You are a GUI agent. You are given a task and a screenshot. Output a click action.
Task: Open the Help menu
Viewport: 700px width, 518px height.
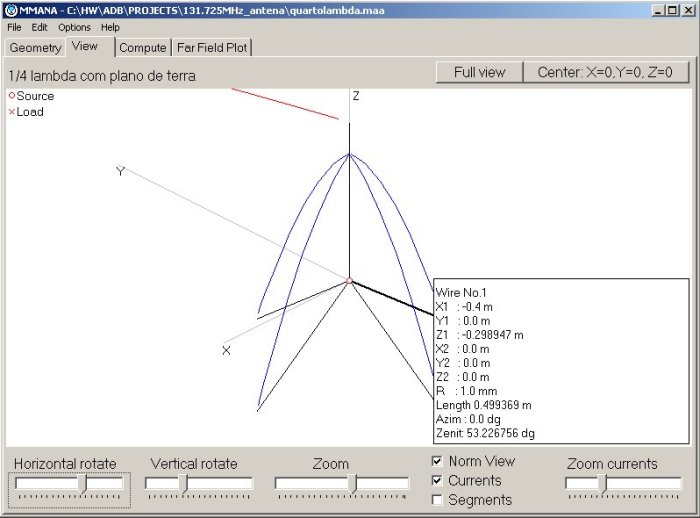point(110,28)
